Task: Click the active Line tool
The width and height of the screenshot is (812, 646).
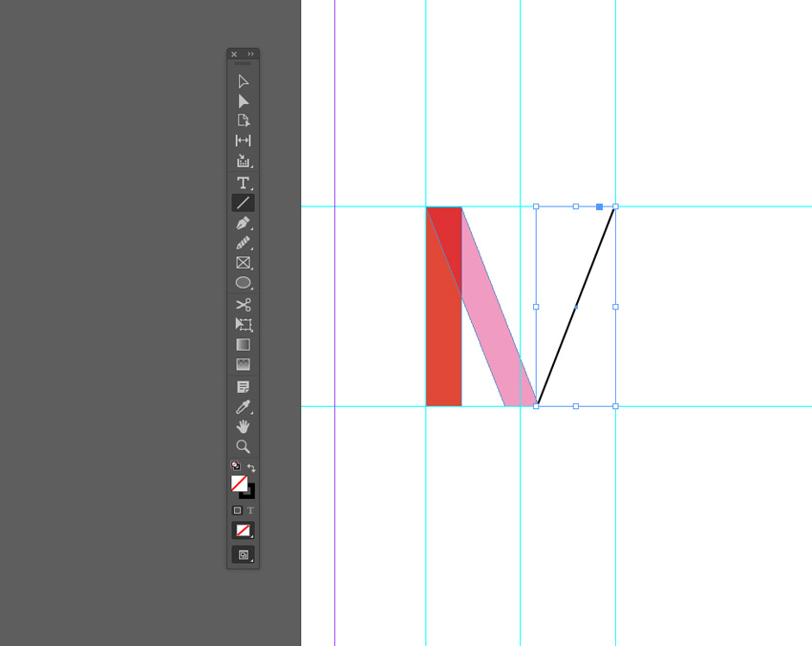Action: (243, 203)
